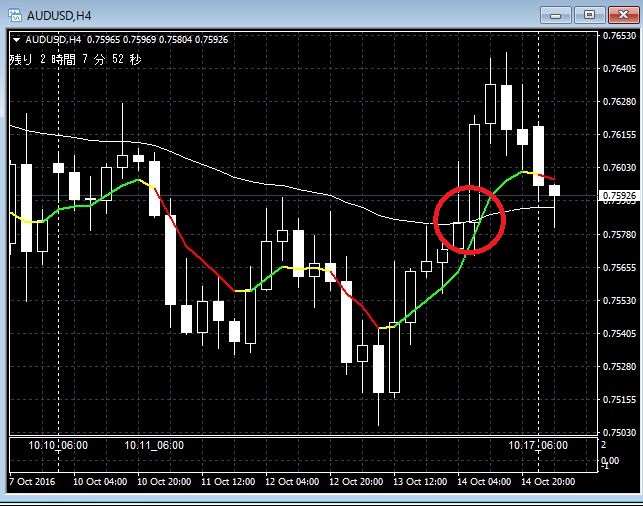643x506 pixels.
Task: Click the 0.75280 price scale label
Action: tap(619, 366)
